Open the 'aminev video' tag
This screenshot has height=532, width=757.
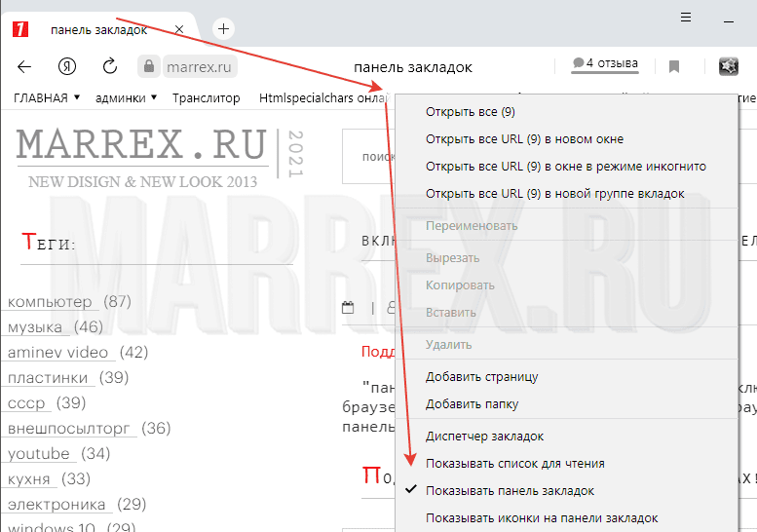point(57,353)
